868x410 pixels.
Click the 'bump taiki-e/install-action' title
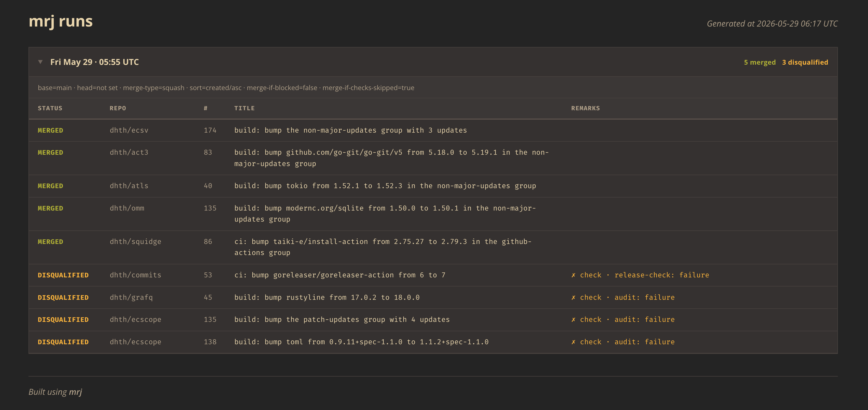pos(383,247)
